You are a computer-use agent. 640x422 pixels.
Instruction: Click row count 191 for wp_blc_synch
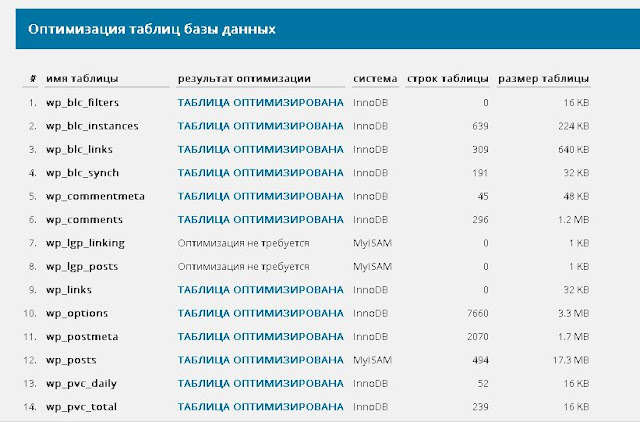click(480, 173)
